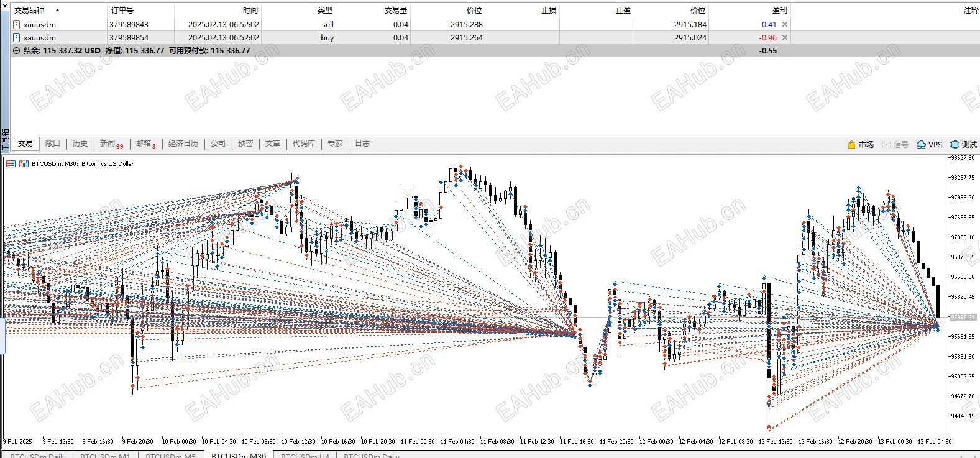Click the 98627.30 price axis label
The width and height of the screenshot is (980, 458).
click(963, 158)
